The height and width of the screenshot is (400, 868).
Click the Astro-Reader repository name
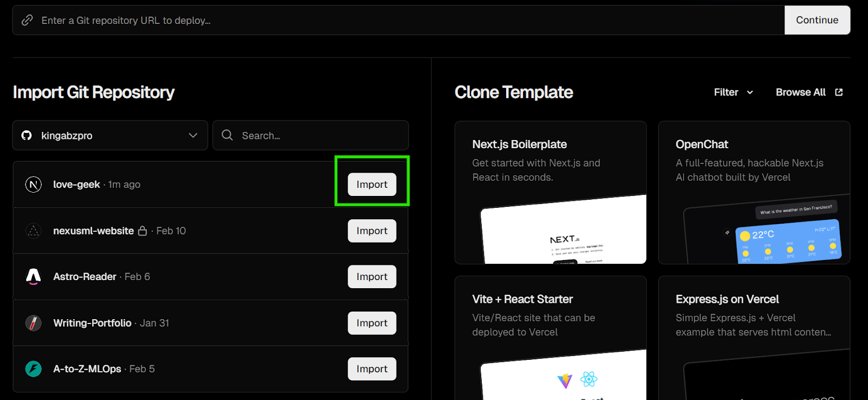[x=85, y=277]
